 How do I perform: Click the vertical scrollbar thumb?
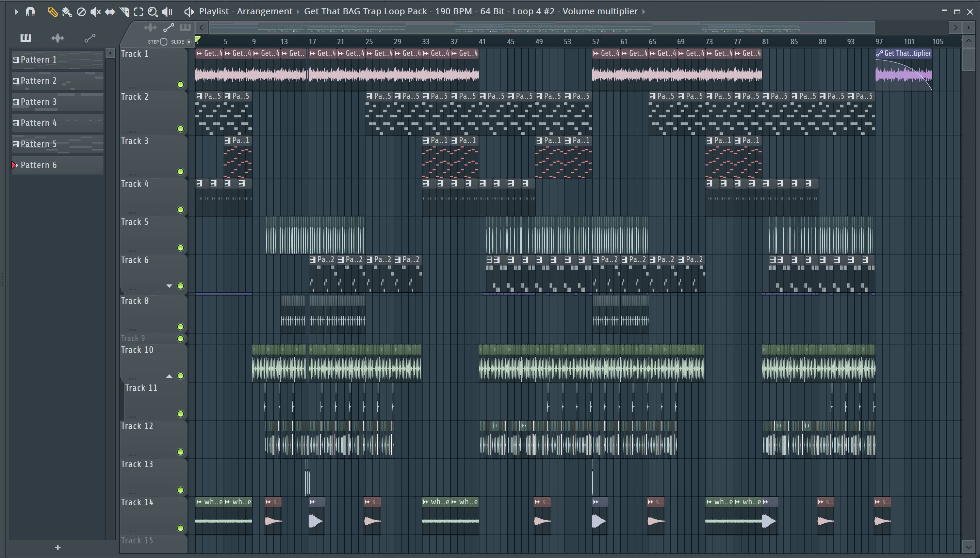click(x=968, y=59)
